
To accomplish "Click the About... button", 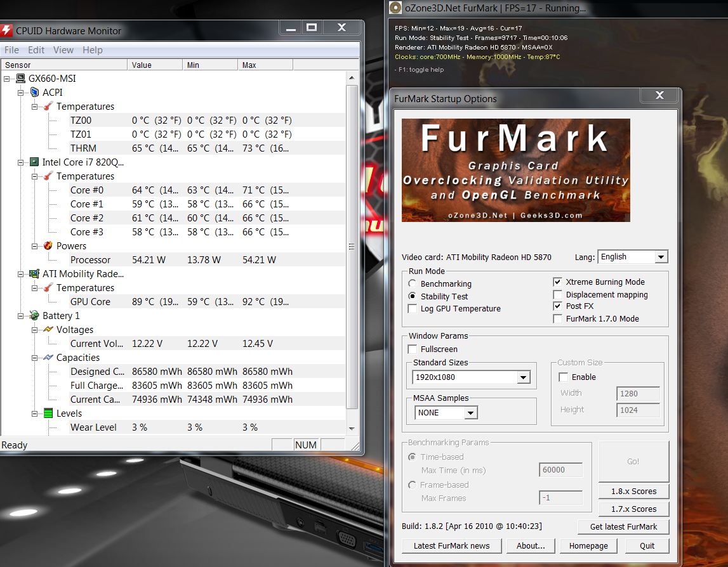I will (531, 545).
